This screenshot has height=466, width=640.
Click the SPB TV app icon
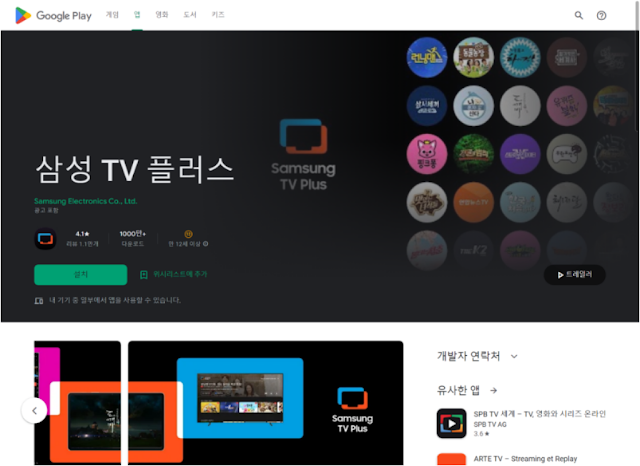tap(451, 424)
